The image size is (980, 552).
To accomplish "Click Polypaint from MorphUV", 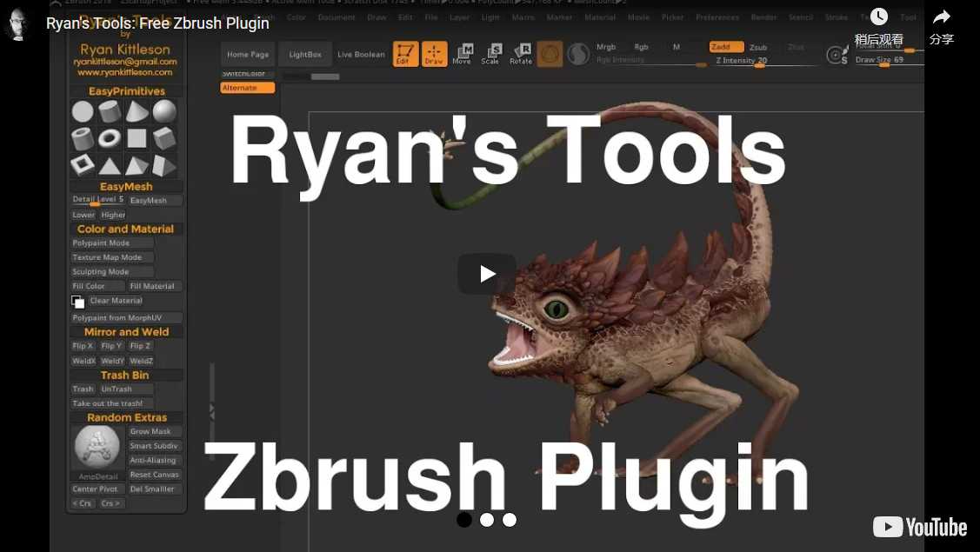I will click(126, 318).
